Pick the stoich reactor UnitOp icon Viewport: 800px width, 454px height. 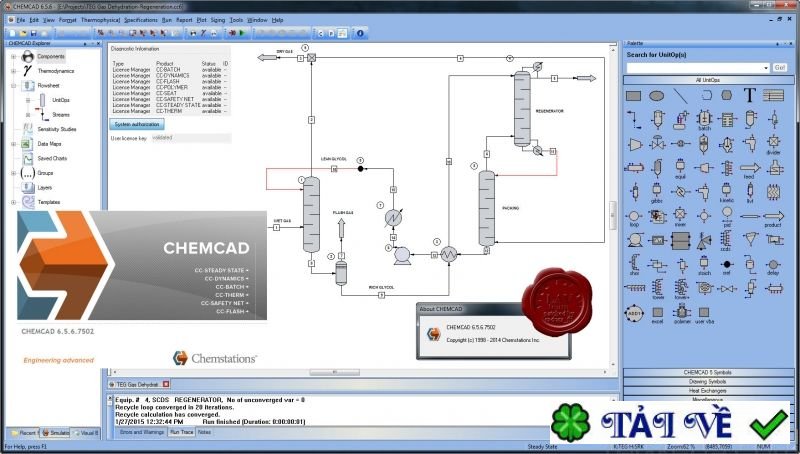[x=704, y=265]
